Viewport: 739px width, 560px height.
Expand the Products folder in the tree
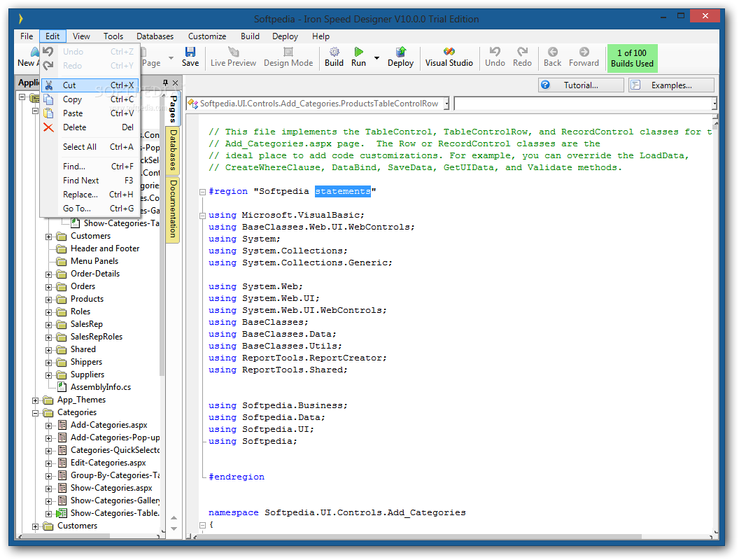[48, 300]
